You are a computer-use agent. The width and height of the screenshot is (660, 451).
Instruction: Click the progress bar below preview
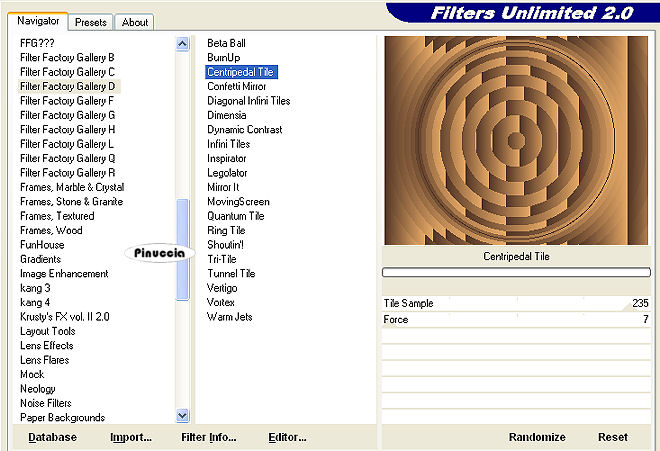[516, 272]
